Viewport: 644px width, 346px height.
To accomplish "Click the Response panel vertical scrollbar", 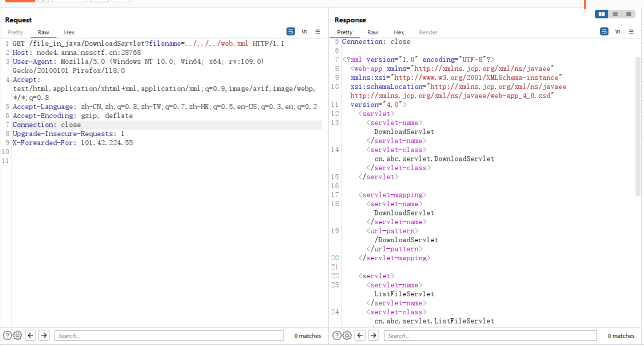I will pos(638,126).
